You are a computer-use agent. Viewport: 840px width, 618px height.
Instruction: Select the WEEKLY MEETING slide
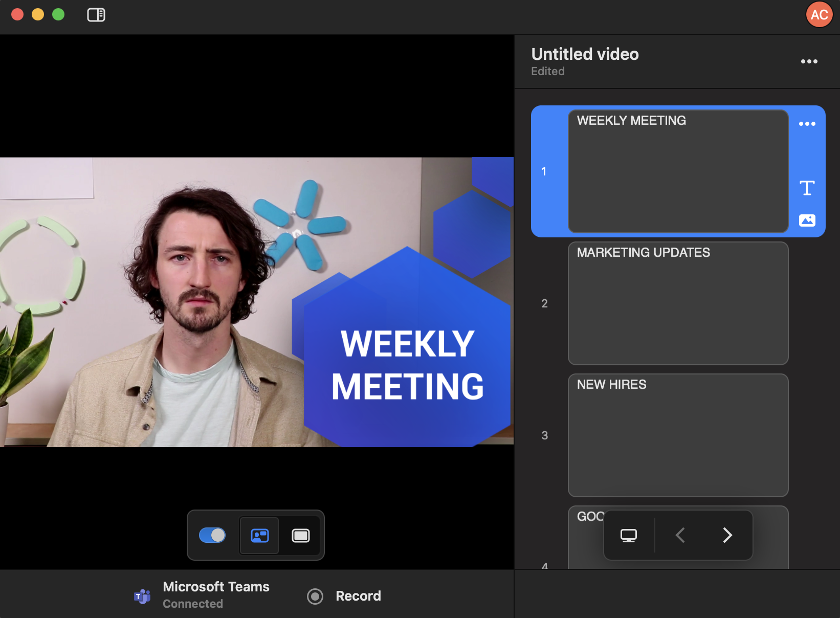pyautogui.click(x=677, y=171)
